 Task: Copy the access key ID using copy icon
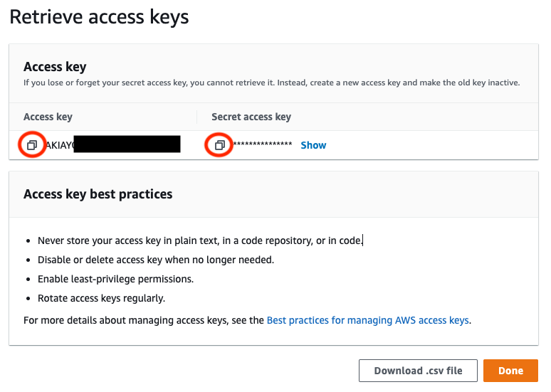[x=32, y=144]
